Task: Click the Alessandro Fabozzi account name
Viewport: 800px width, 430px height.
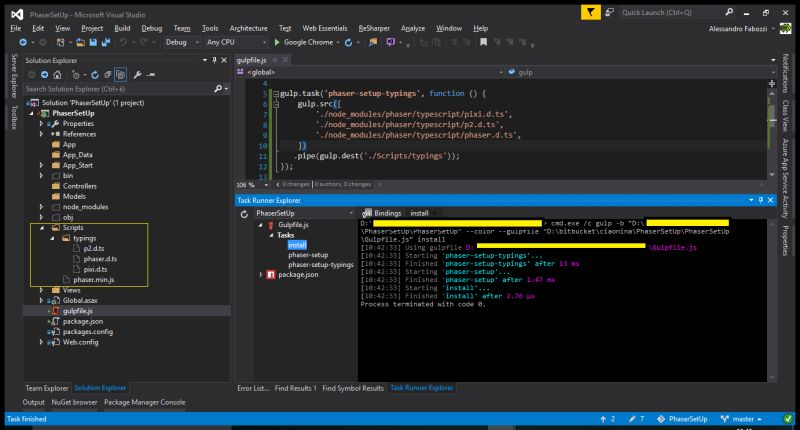Action: click(738, 29)
